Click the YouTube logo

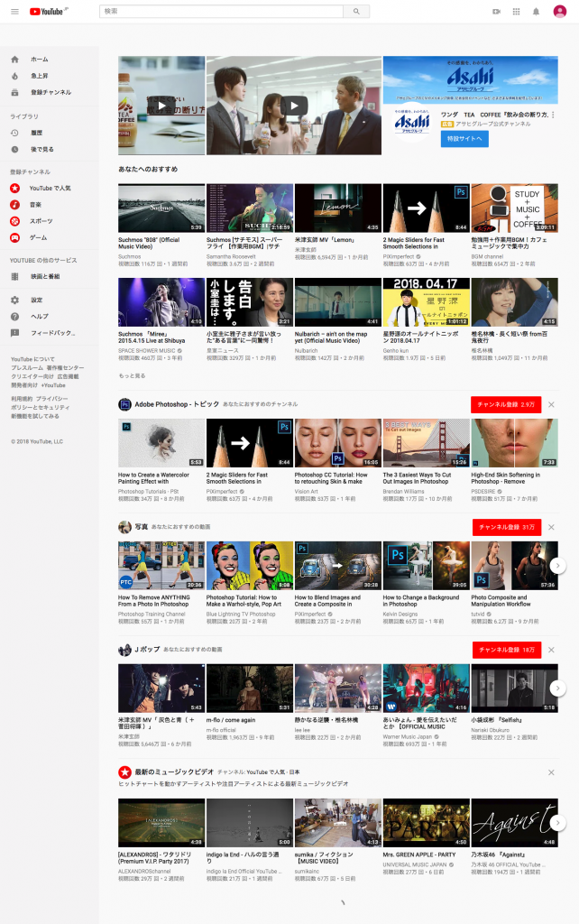47,12
